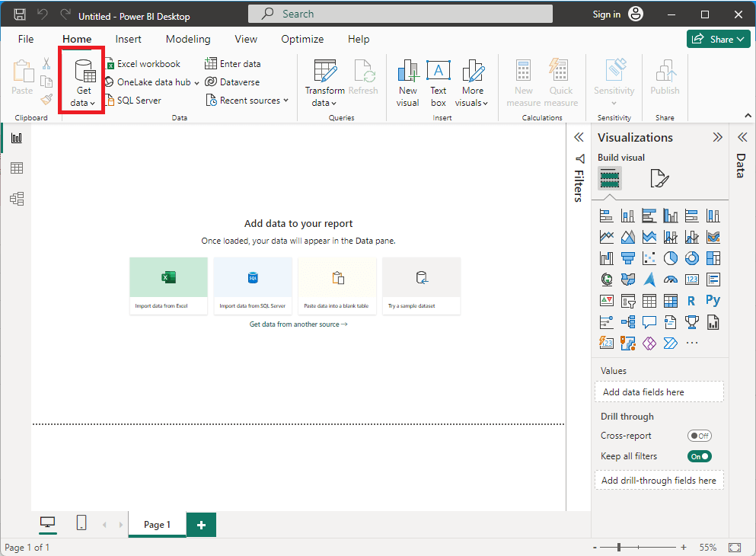The width and height of the screenshot is (756, 556).
Task: Choose Treemap visual
Action: [713, 258]
